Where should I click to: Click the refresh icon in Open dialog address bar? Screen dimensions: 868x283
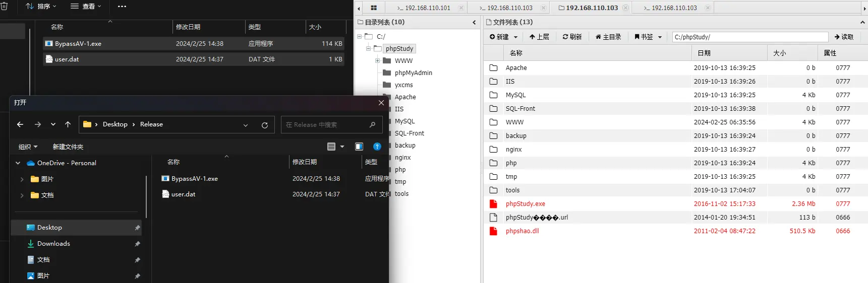point(265,125)
